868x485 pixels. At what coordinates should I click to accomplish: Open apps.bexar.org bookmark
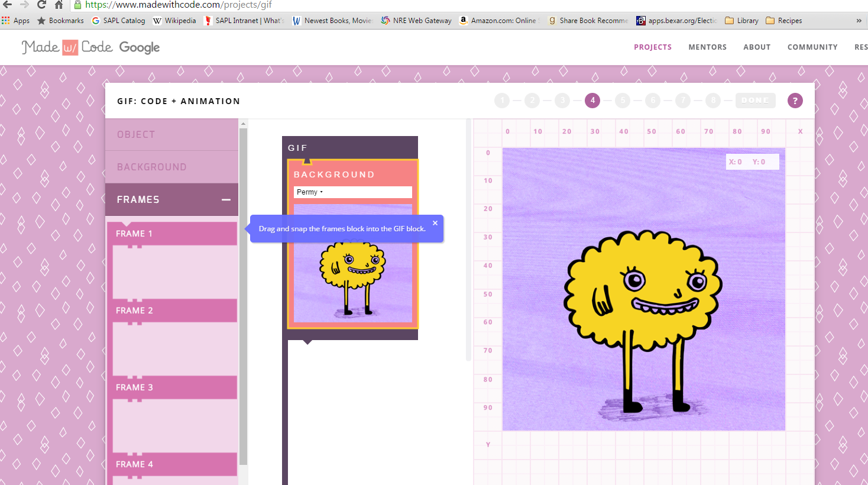(x=676, y=21)
